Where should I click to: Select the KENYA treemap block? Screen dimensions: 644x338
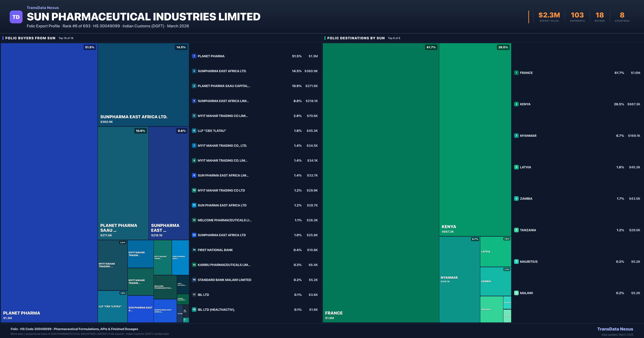(475, 139)
